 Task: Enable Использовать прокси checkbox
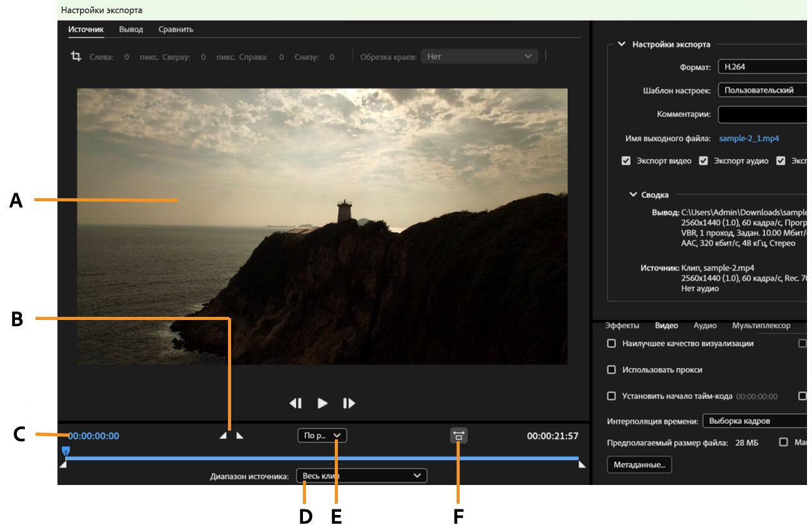[x=611, y=370]
